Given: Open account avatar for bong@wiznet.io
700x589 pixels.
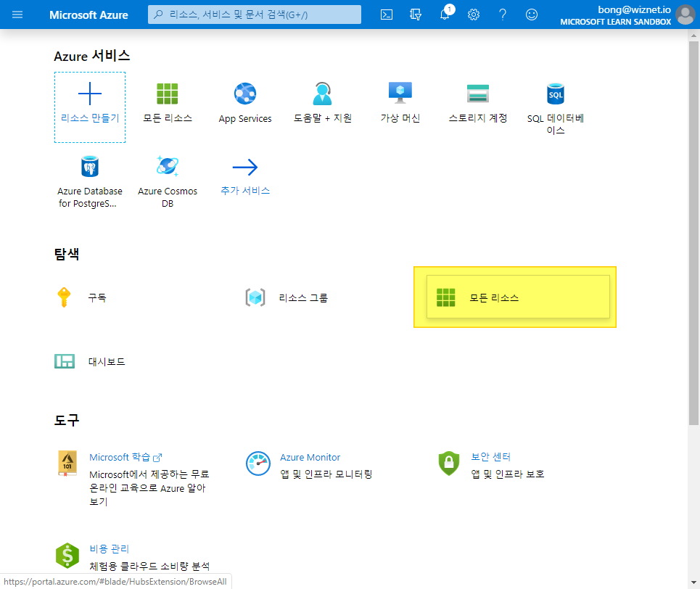Looking at the screenshot, I should (x=685, y=15).
